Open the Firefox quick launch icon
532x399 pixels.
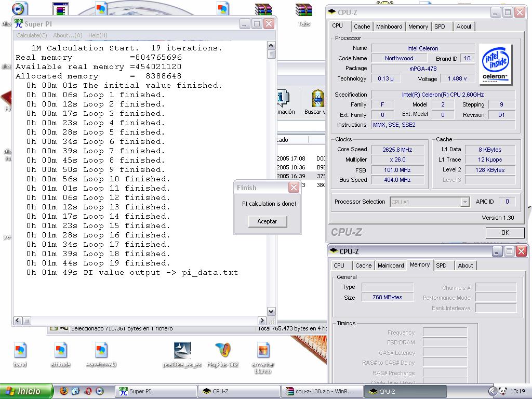coord(64,391)
